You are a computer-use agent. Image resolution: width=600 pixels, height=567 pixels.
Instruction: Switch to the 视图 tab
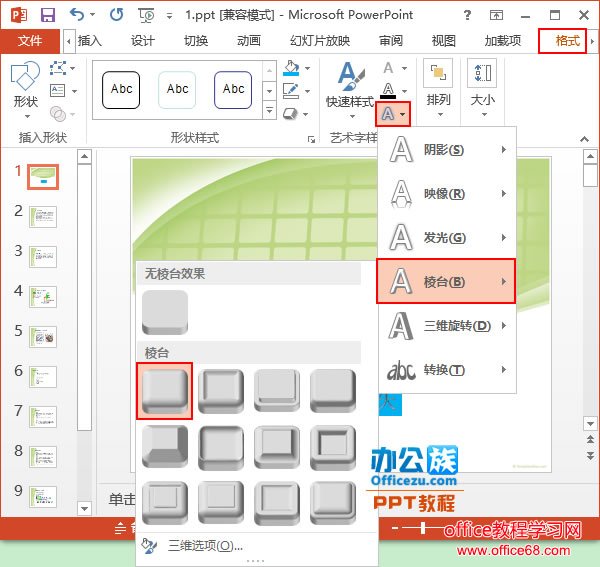click(x=443, y=41)
